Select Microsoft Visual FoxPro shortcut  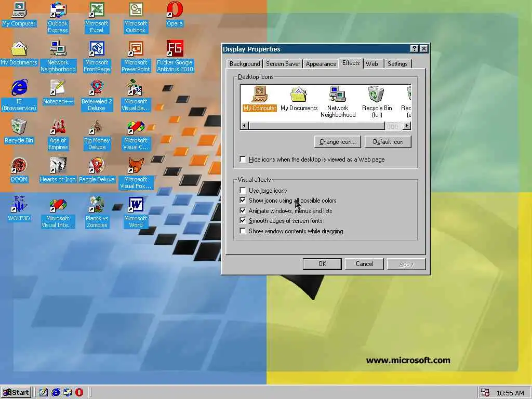[x=136, y=174]
